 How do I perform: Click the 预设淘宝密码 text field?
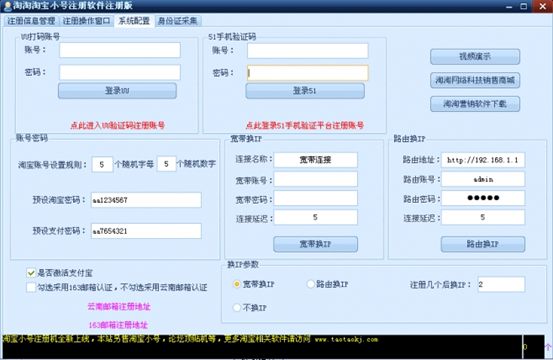[146, 200]
